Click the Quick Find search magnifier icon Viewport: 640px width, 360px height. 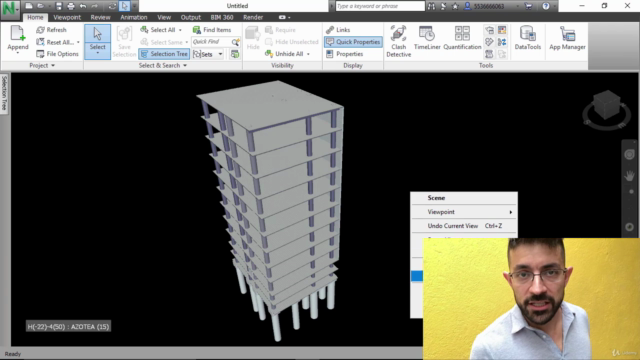(235, 42)
